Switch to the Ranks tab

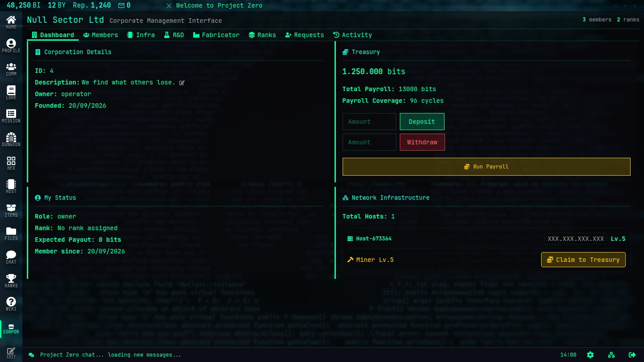[x=263, y=35]
